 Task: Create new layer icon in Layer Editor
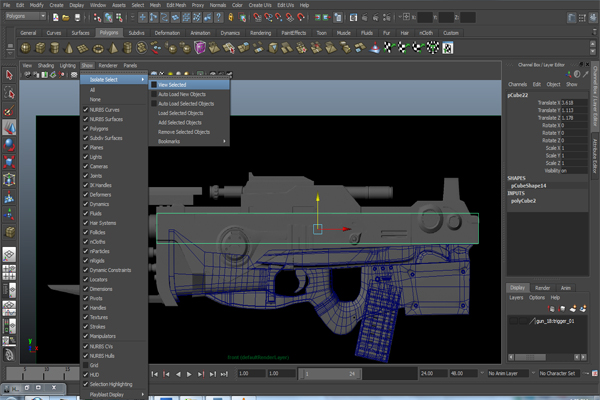tap(572, 309)
